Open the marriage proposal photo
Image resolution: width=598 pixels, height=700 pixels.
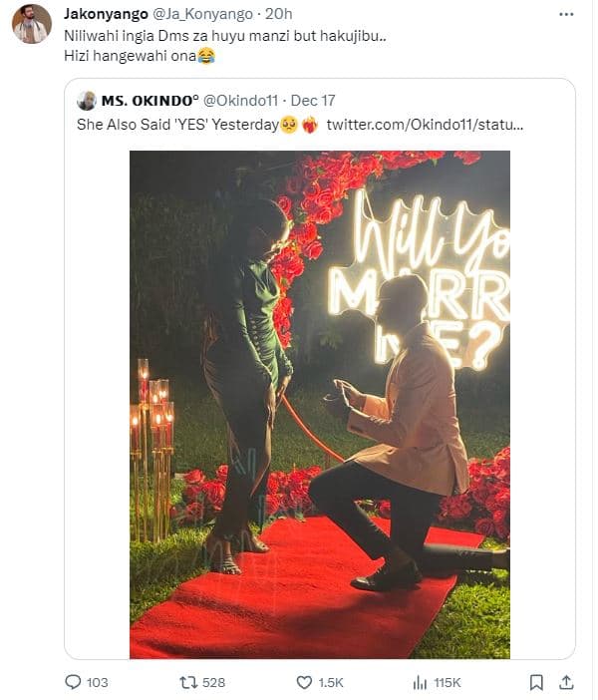pyautogui.click(x=319, y=404)
